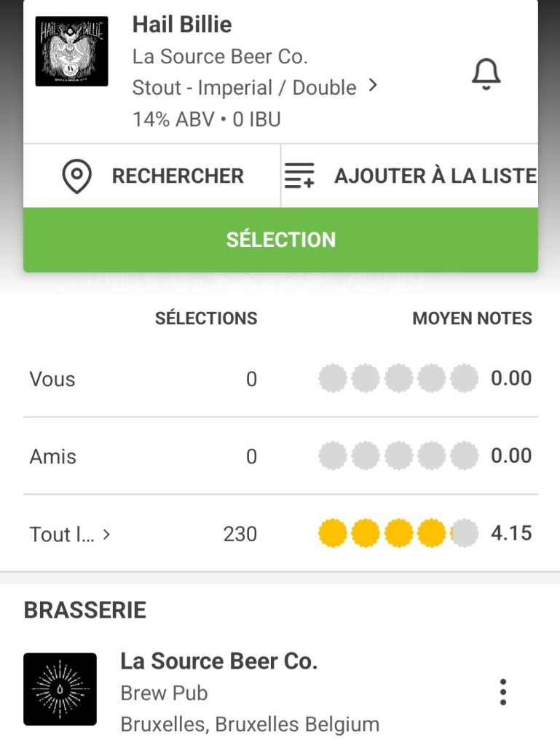Open La Source Beer Co. in the Brasserie section
The image size is (560, 746).
[x=218, y=661]
